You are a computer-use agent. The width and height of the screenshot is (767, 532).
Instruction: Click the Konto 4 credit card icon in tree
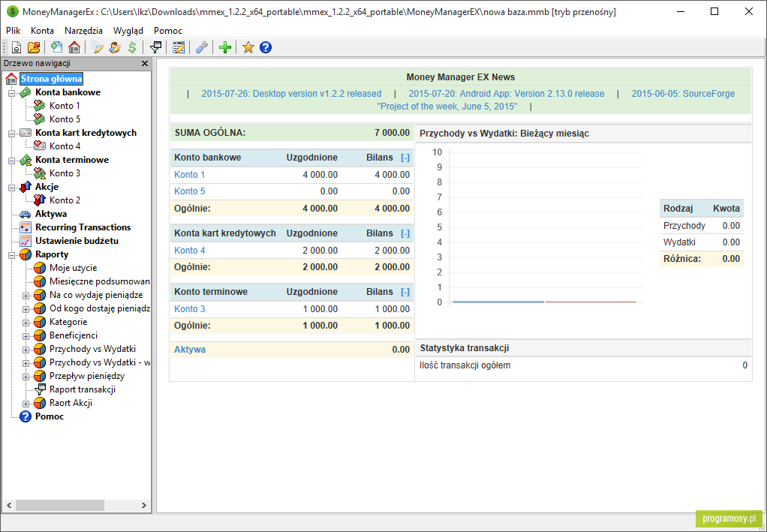[39, 146]
